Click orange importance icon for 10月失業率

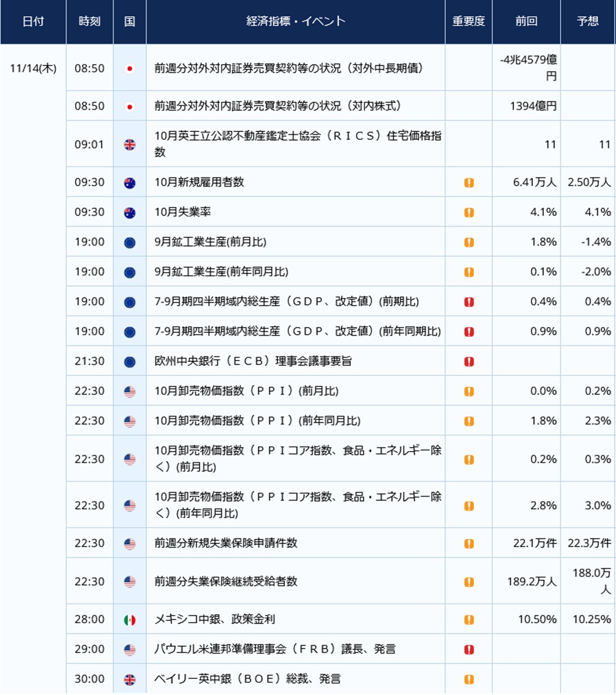coord(469,212)
